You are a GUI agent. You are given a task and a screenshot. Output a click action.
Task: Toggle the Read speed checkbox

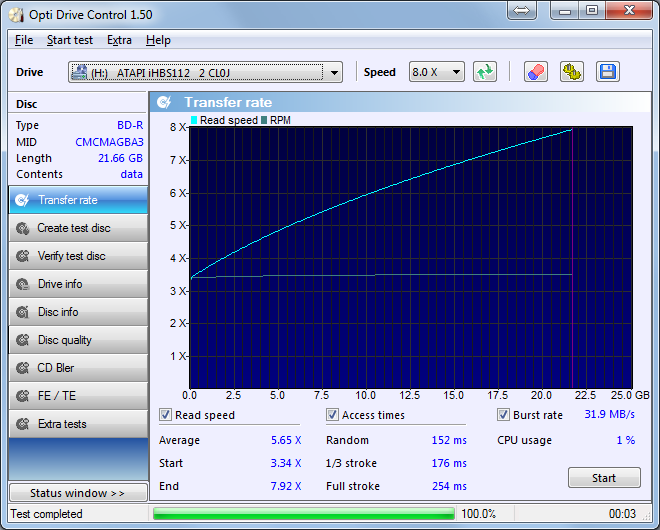[165, 415]
